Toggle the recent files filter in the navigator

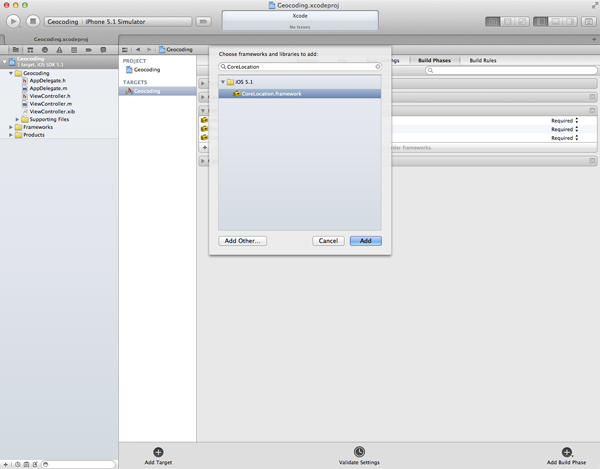[x=18, y=464]
